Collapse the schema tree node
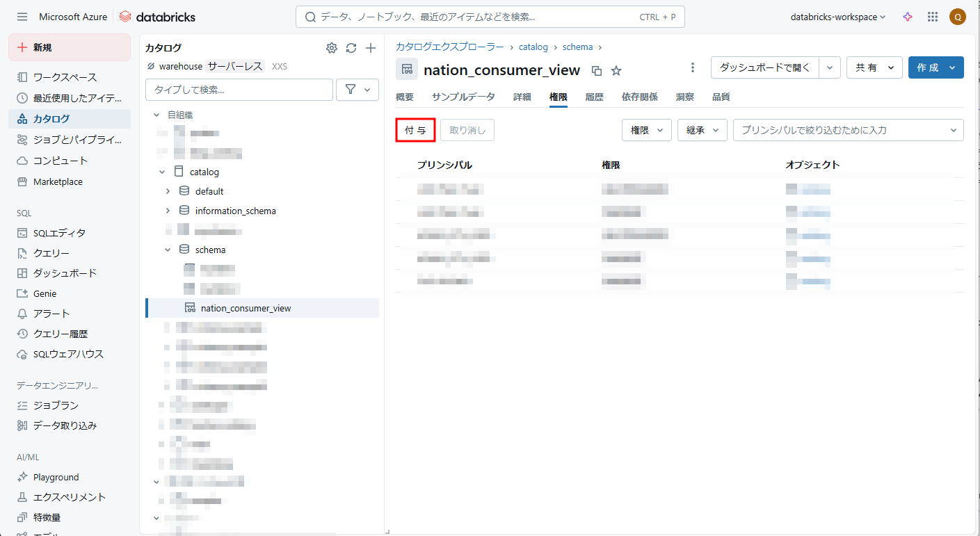Image resolution: width=980 pixels, height=536 pixels. pyautogui.click(x=168, y=250)
